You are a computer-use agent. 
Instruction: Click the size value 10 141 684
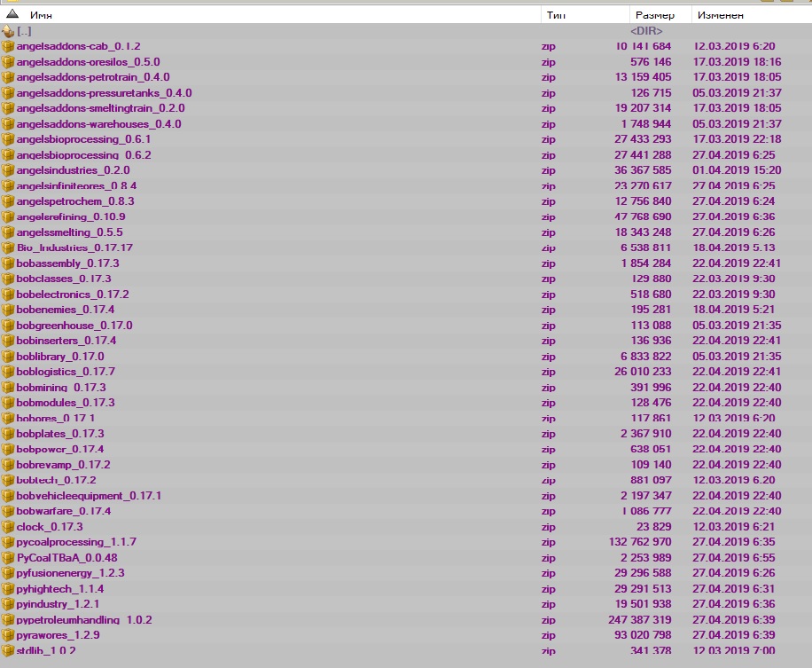click(x=644, y=47)
